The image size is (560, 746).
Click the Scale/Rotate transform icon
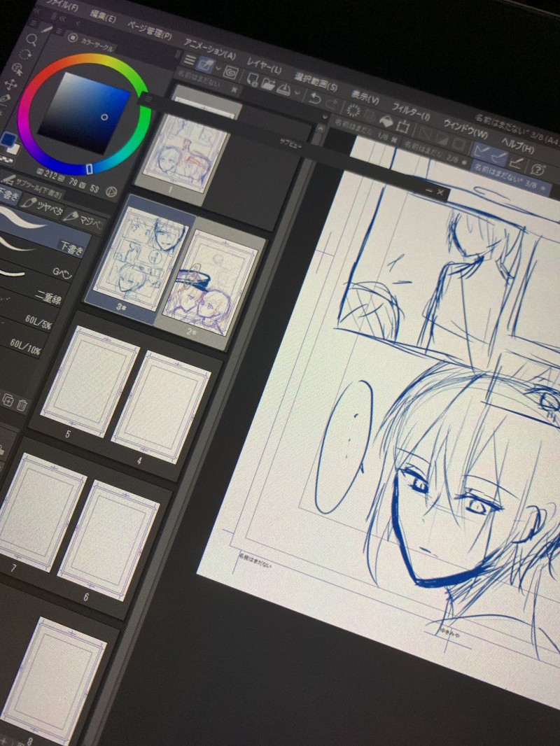(403, 127)
